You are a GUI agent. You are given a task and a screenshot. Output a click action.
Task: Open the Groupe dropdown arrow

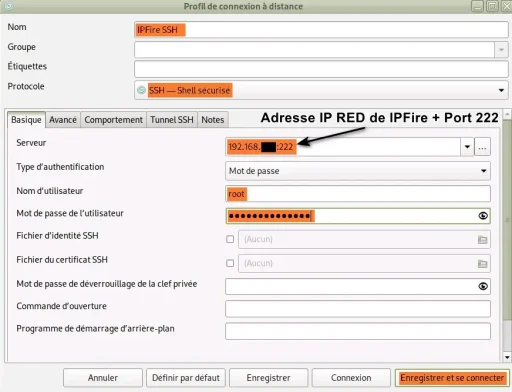point(501,50)
